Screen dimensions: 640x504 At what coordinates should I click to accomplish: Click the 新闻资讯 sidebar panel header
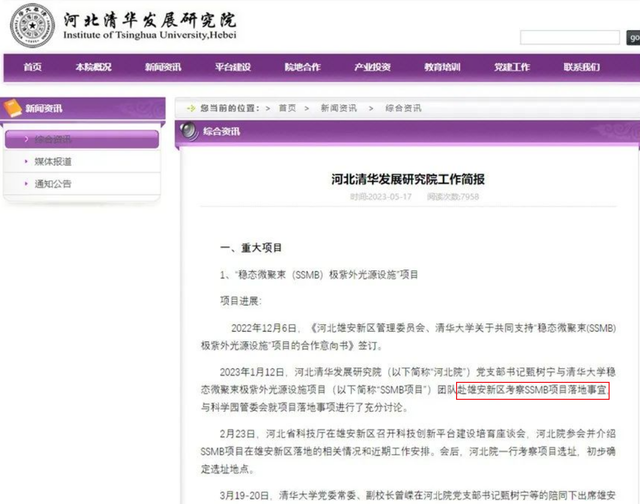[x=84, y=109]
